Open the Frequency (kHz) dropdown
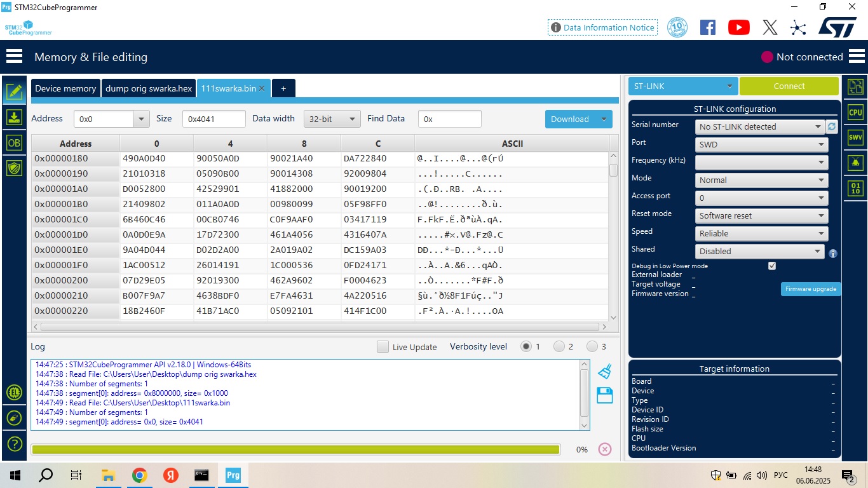Screen dimensions: 868x488 (762, 162)
